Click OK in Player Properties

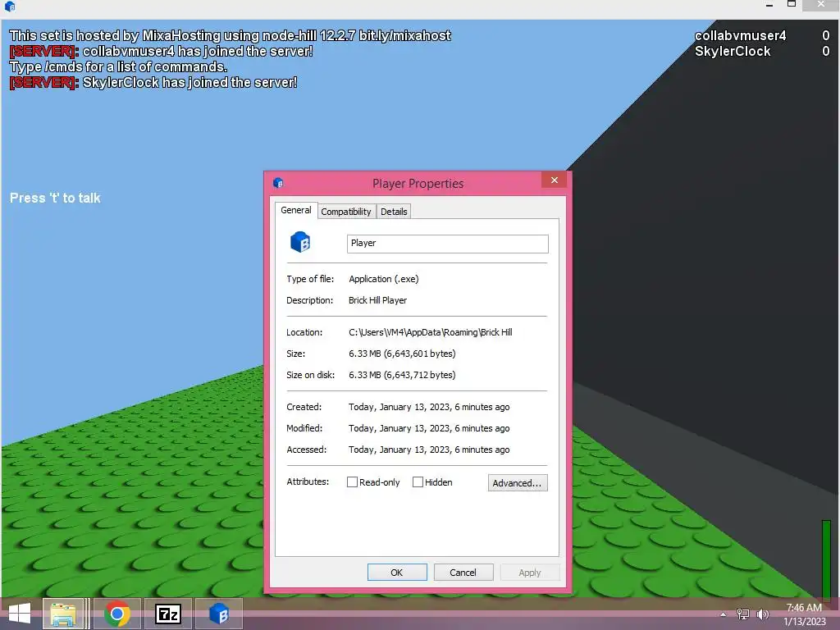click(x=397, y=572)
